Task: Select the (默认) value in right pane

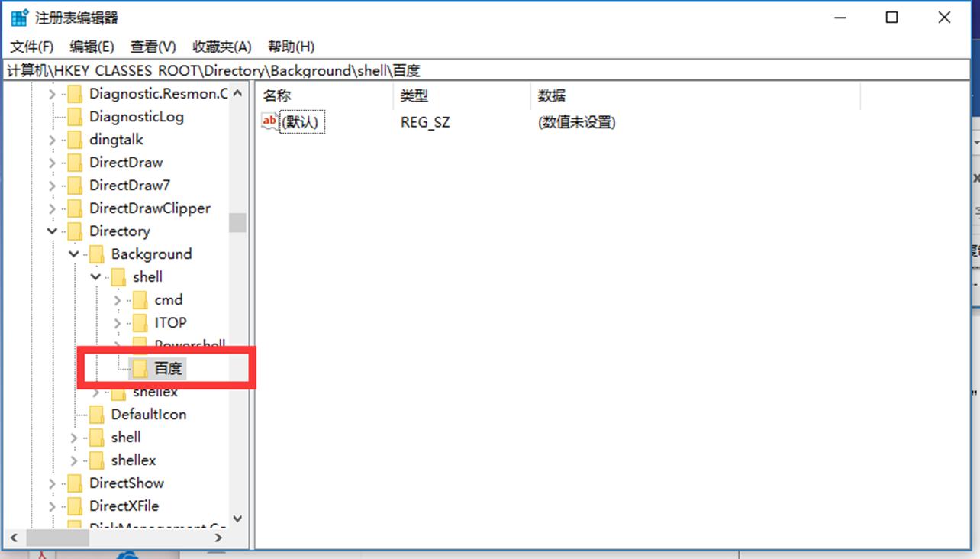Action: pos(303,121)
